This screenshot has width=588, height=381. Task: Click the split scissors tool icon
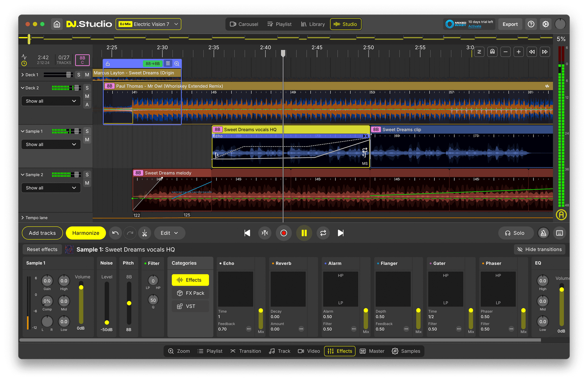[x=145, y=233]
